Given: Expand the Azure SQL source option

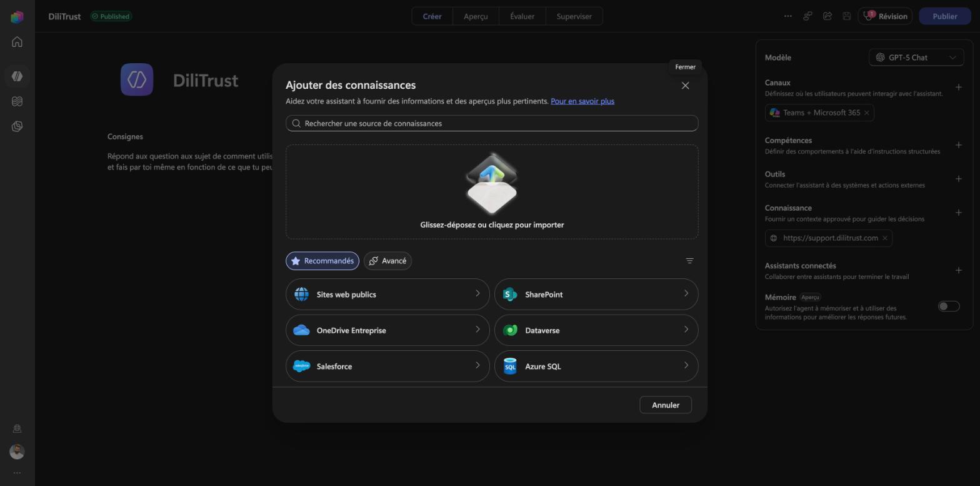Looking at the screenshot, I should tap(596, 367).
